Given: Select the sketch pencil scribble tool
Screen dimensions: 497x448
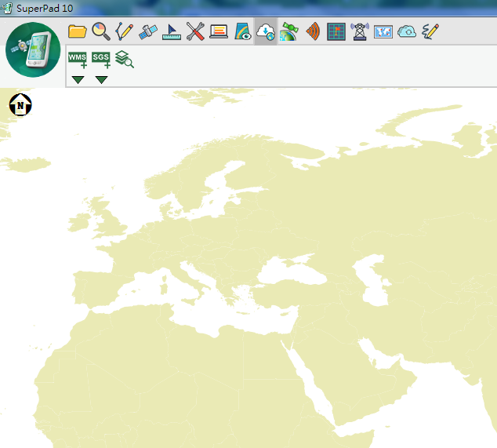Looking at the screenshot, I should (x=430, y=31).
